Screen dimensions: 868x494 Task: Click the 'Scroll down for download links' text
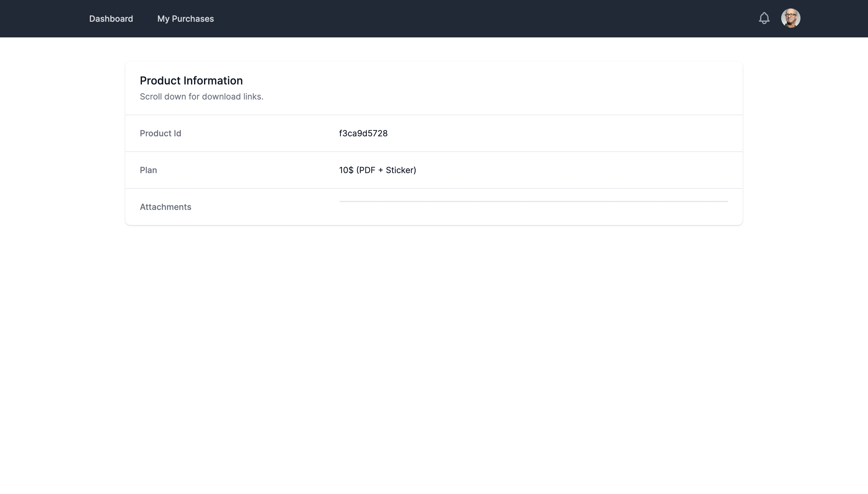201,97
